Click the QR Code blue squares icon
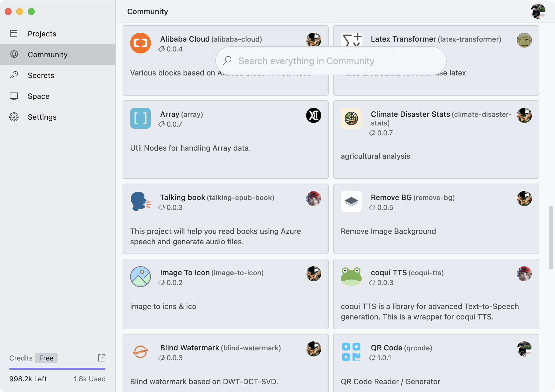 351,352
